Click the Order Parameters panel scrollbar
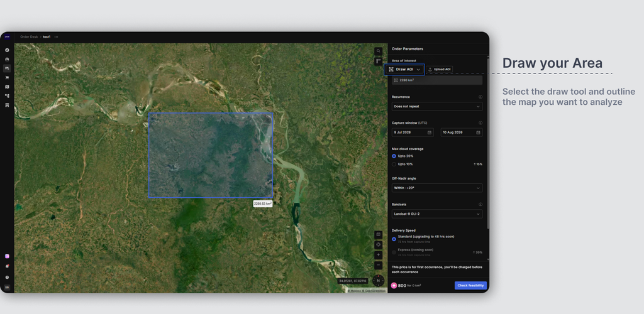 pyautogui.click(x=487, y=143)
